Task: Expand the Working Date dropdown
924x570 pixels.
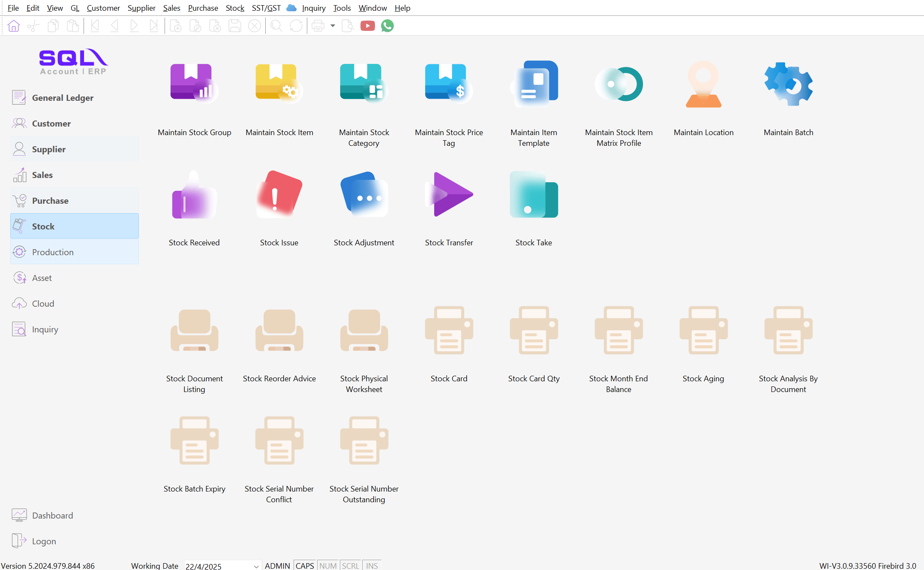Action: point(256,566)
